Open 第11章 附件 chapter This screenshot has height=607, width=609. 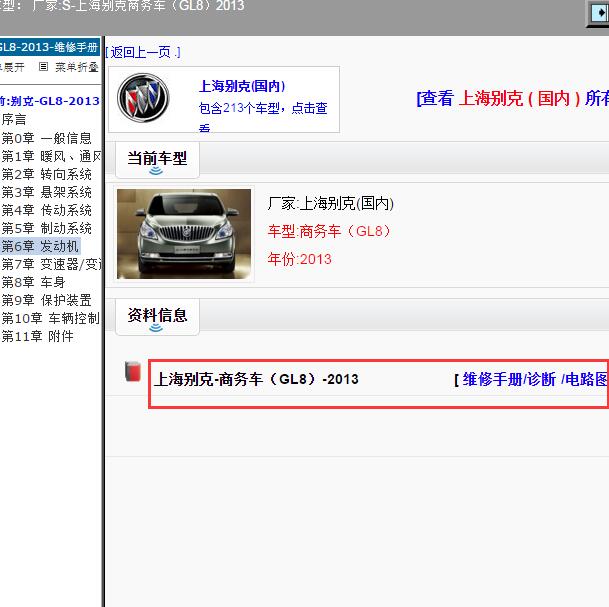point(37,336)
